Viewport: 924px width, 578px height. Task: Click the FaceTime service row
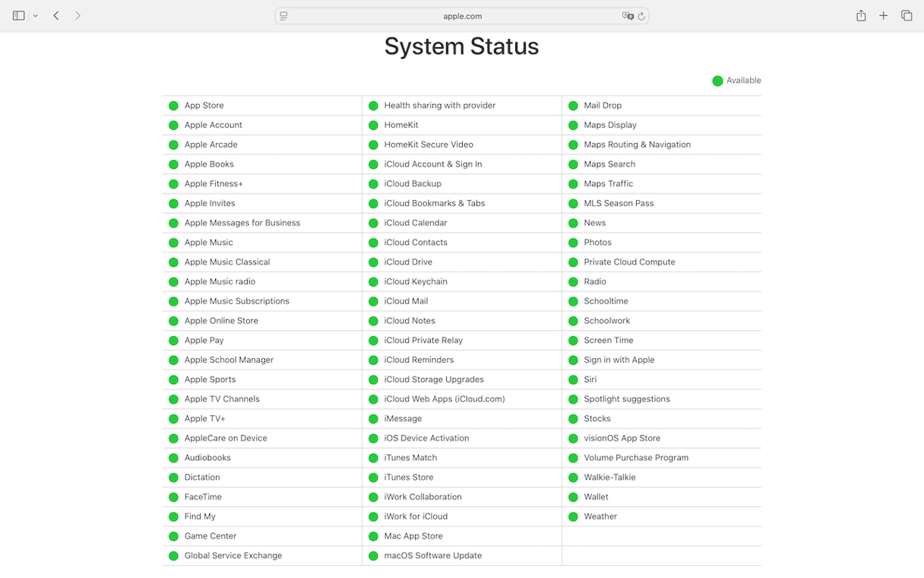tap(203, 497)
